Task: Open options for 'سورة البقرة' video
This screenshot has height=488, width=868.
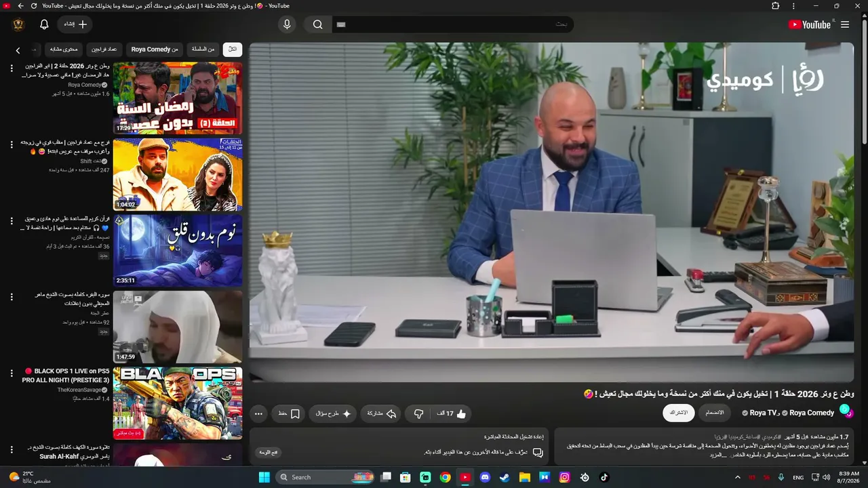Action: tap(12, 297)
